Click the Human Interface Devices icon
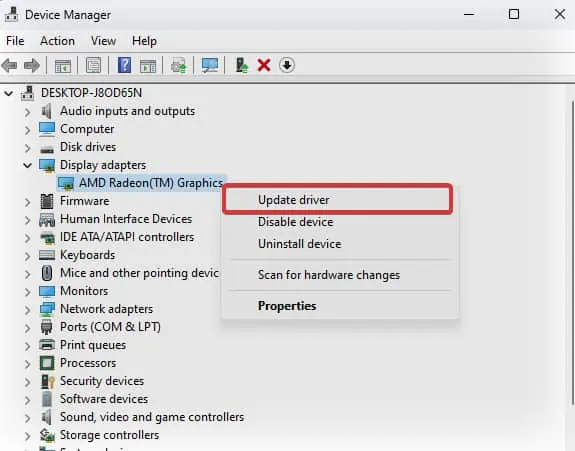Screen dimensions: 575x451 point(47,219)
